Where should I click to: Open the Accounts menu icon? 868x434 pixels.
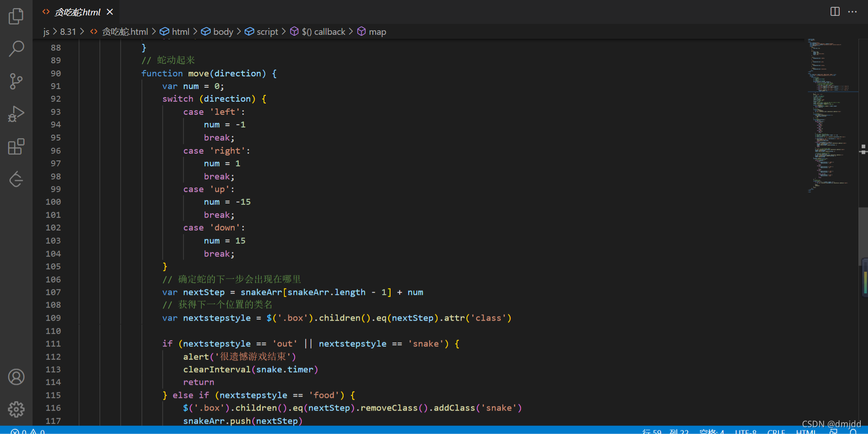click(x=16, y=377)
